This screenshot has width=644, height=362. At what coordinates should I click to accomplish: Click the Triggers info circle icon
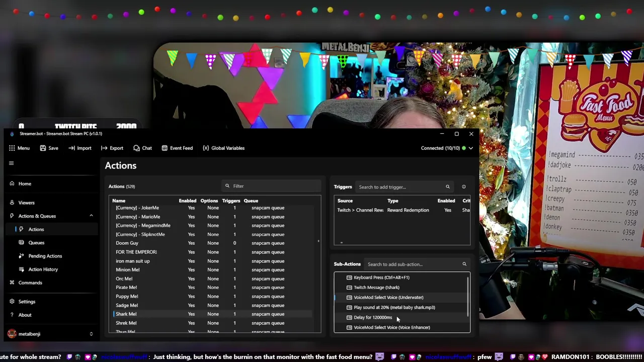[x=464, y=187]
